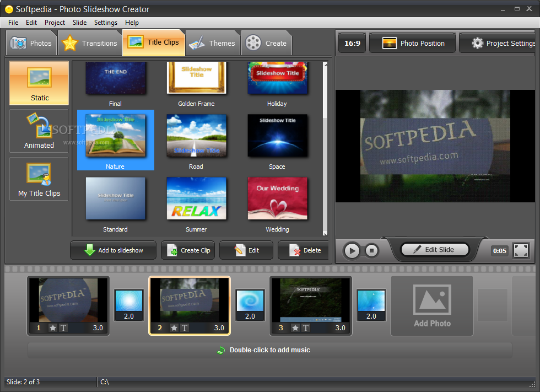Screen dimensions: 540x392
Task: Open transition after slide 3
Action: [371, 305]
